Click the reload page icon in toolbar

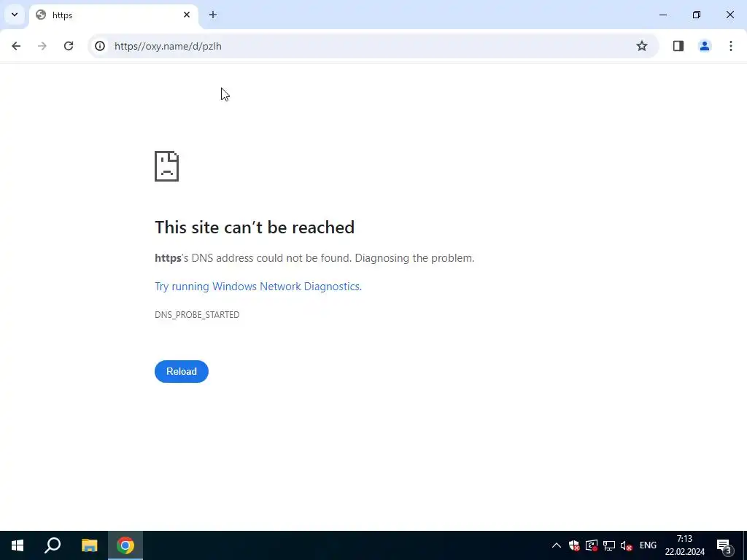click(69, 46)
